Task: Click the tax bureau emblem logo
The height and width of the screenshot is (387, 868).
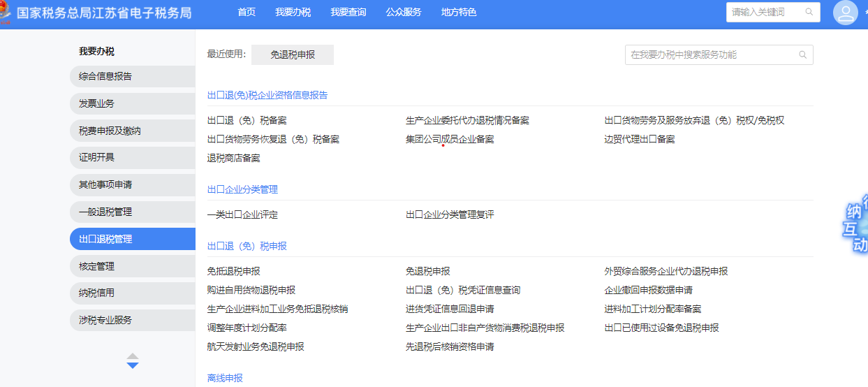Action: click(x=6, y=13)
